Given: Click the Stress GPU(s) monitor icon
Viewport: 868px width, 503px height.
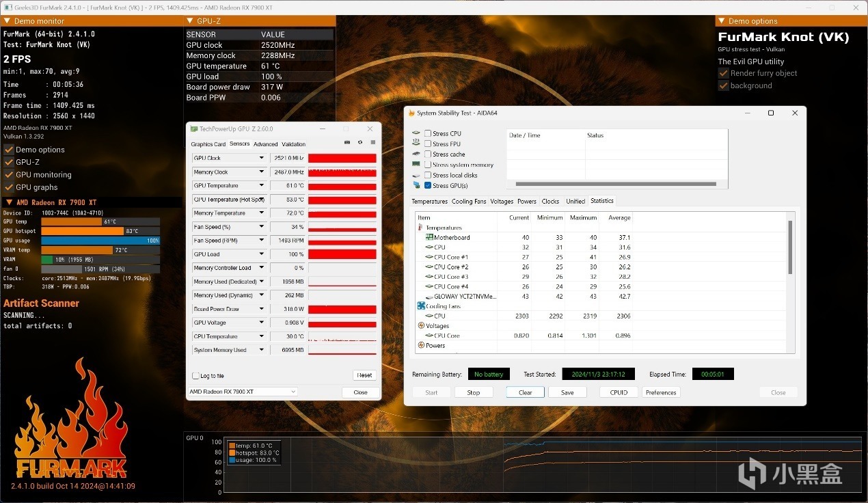Looking at the screenshot, I should 416,185.
